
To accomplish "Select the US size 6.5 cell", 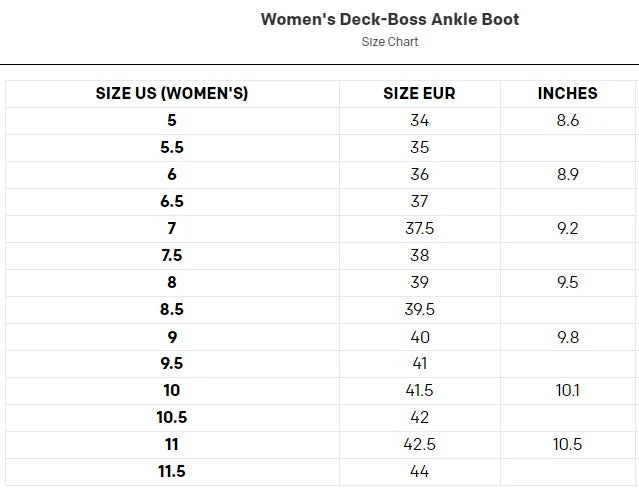I will (x=172, y=201).
